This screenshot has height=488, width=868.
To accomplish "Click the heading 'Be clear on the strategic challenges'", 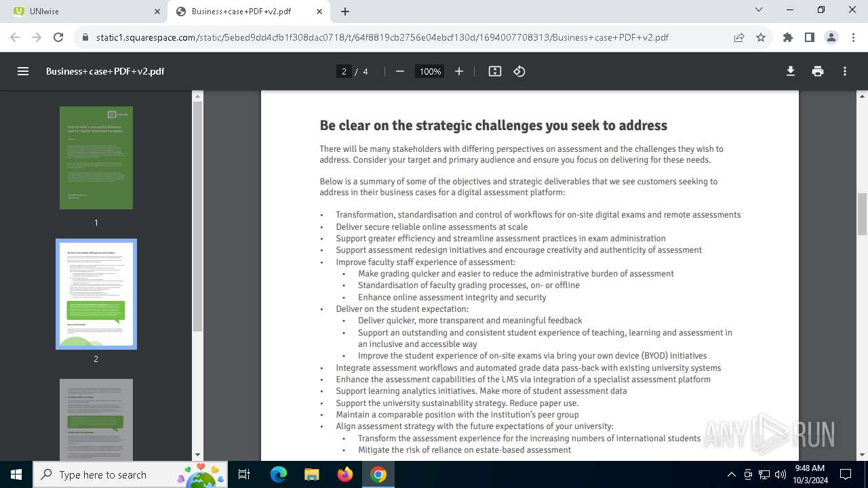I will click(494, 125).
